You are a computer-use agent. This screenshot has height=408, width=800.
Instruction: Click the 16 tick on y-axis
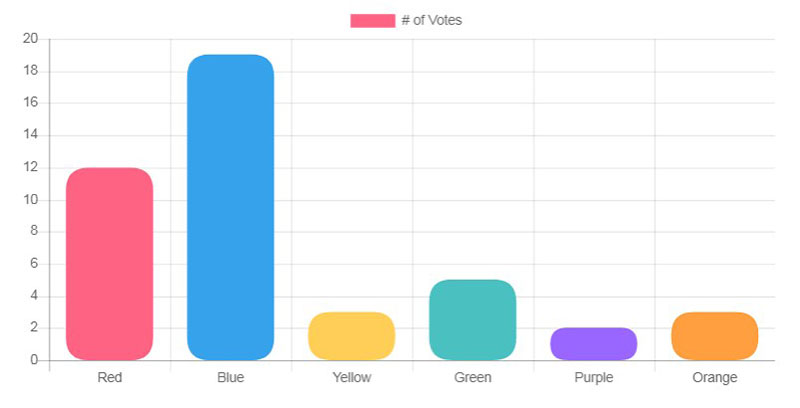pyautogui.click(x=31, y=103)
